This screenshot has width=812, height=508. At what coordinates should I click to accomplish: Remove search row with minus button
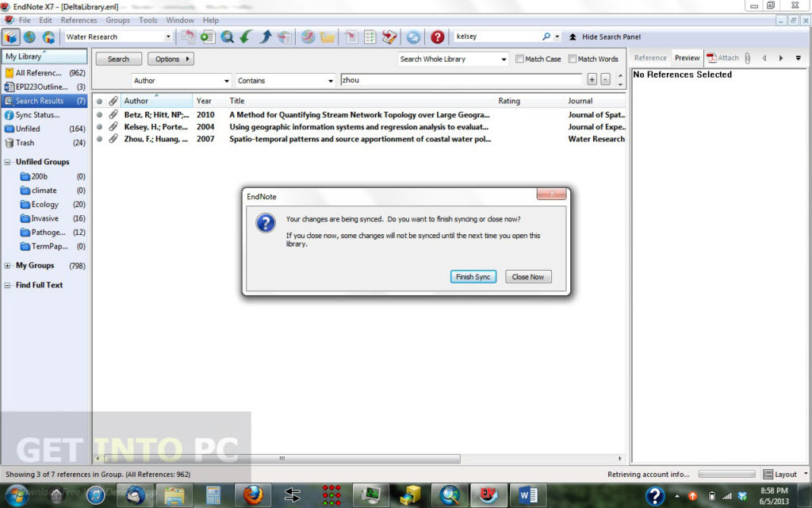click(x=605, y=79)
